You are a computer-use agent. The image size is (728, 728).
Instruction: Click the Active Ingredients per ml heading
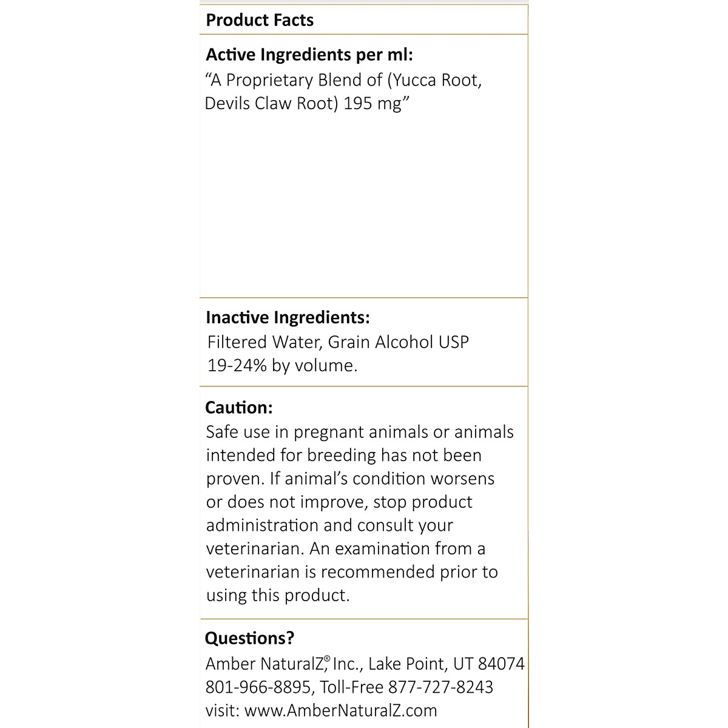click(x=309, y=55)
